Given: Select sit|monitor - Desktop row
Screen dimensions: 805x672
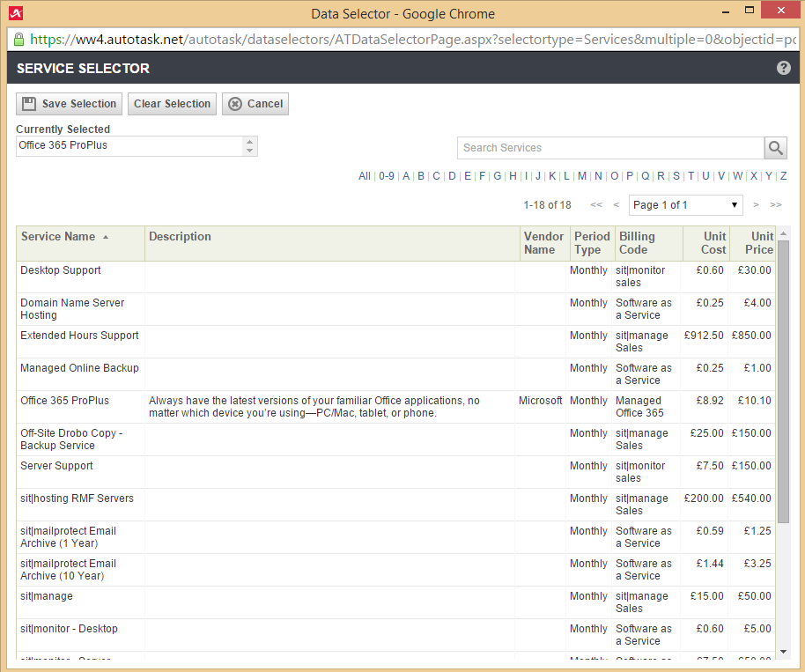Looking at the screenshot, I should [395, 635].
